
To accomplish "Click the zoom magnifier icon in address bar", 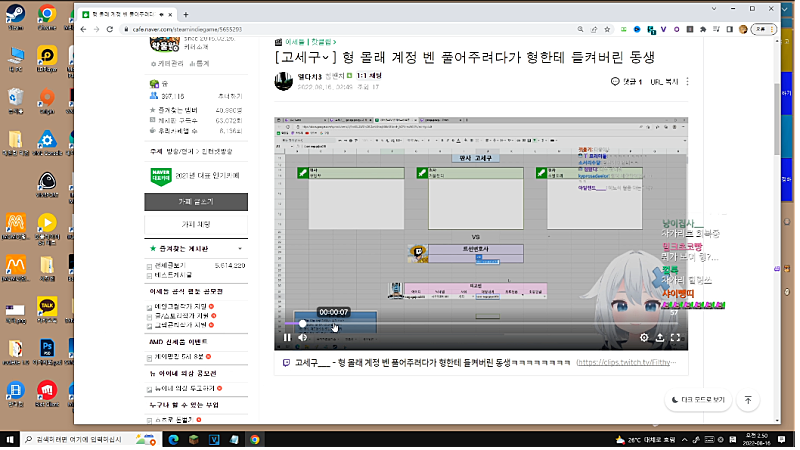I will click(x=581, y=30).
